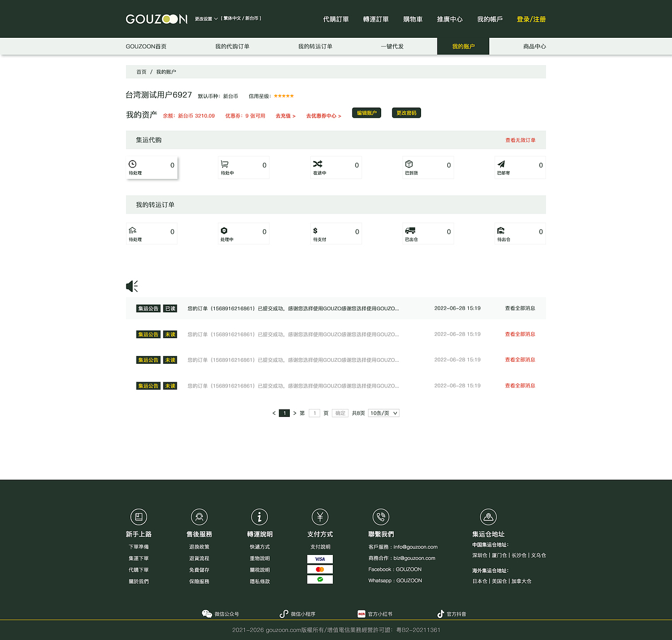Viewport: 672px width, 640px height.
Task: Click the 轉運說明 info icon in footer
Action: pyautogui.click(x=259, y=517)
